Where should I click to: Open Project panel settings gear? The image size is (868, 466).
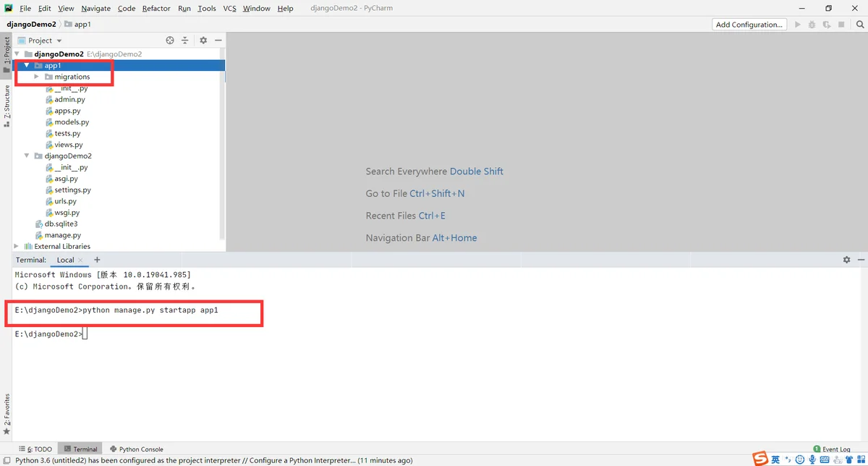tap(203, 41)
